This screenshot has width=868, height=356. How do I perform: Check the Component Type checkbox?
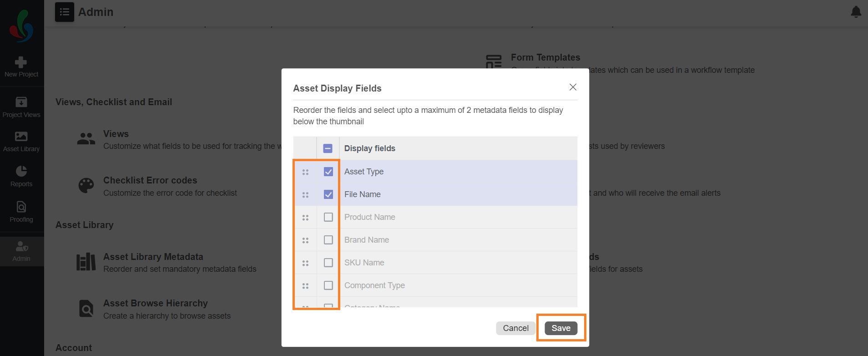click(x=328, y=285)
